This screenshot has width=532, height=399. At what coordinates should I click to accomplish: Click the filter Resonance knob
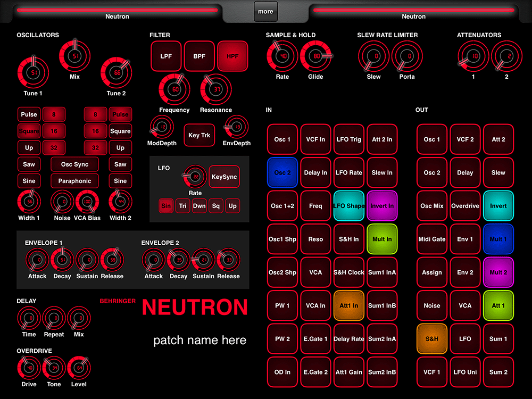[x=215, y=89]
